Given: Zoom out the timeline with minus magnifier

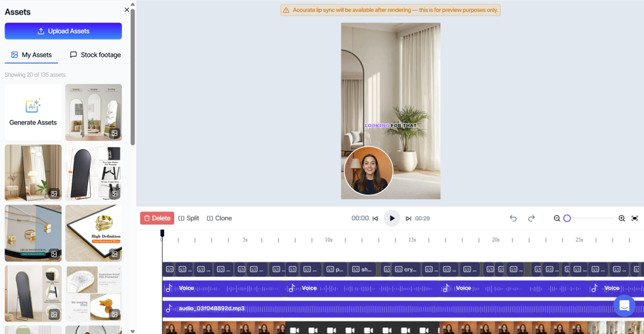Looking at the screenshot, I should (x=557, y=218).
